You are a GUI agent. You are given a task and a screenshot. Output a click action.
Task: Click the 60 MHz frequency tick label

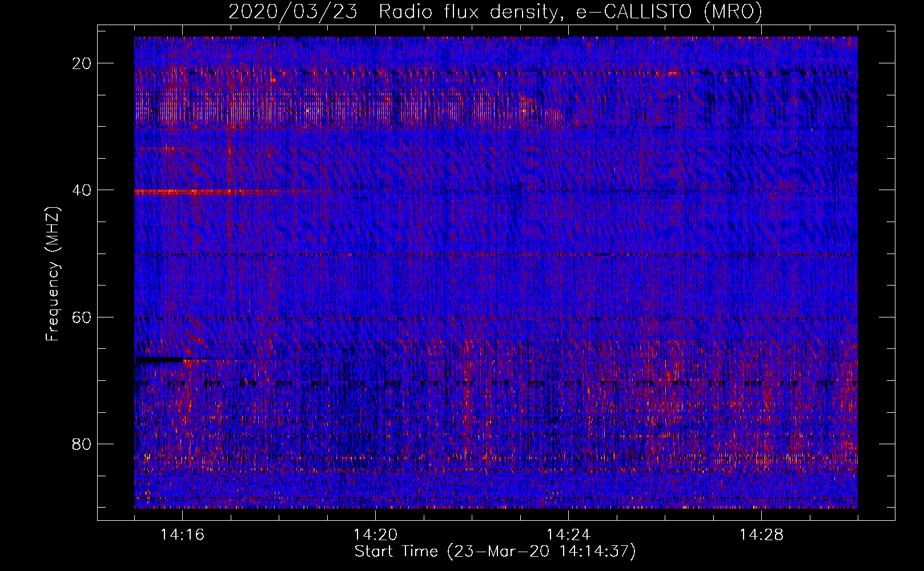coord(82,317)
